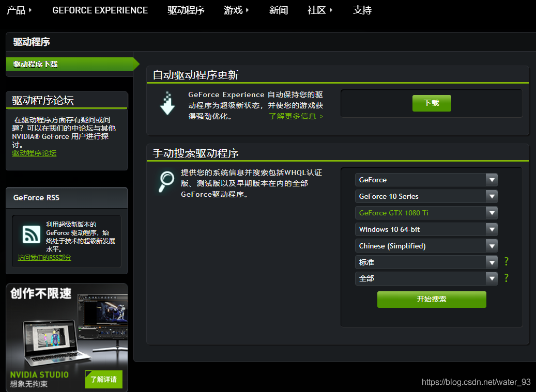Expand the 标准 driver type dropdown
The width and height of the screenshot is (536, 392).
pyautogui.click(x=426, y=262)
